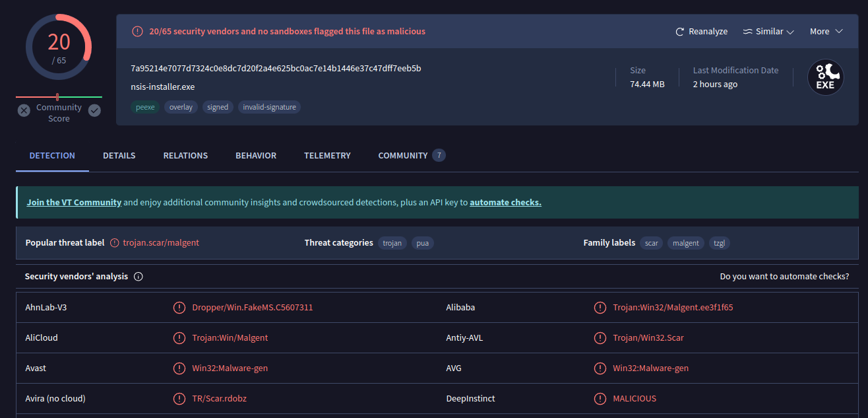Viewport: 868px width, 418px height.
Task: Select the COMMUNITY tab
Action: 402,156
